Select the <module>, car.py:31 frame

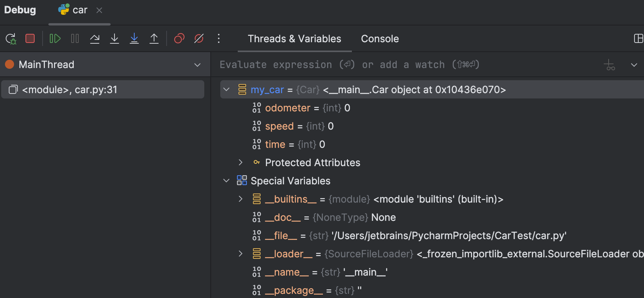point(103,90)
